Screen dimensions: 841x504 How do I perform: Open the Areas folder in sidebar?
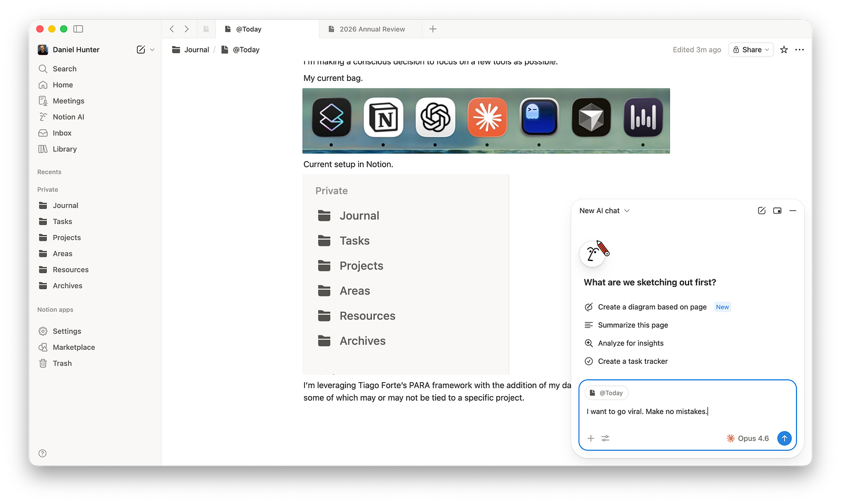pos(95,254)
